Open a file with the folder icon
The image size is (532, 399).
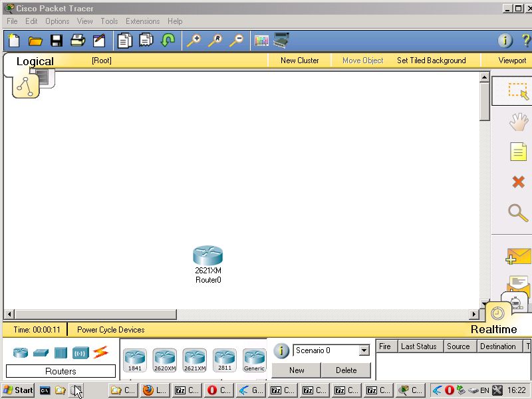[35, 41]
